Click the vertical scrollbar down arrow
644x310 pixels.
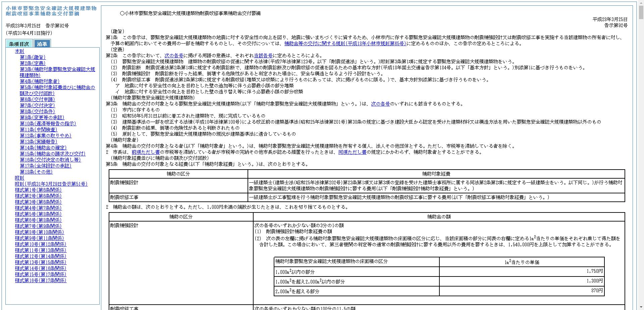(642, 307)
